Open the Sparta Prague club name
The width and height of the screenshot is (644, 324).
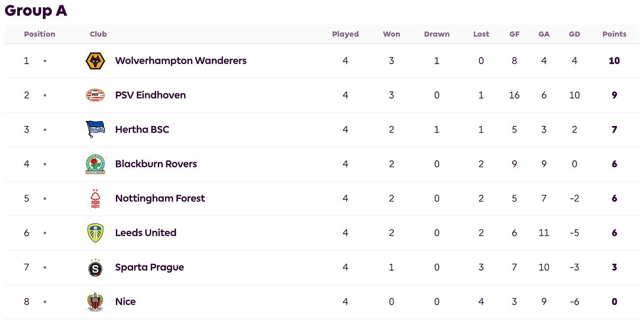tap(149, 267)
